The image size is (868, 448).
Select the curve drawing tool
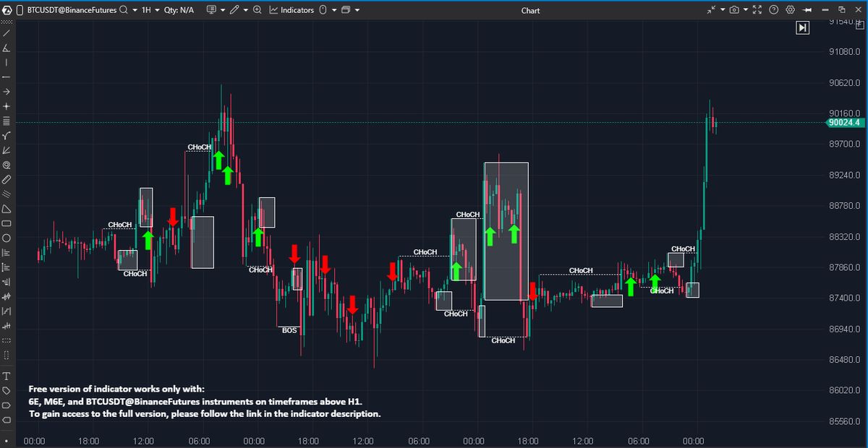(7, 135)
